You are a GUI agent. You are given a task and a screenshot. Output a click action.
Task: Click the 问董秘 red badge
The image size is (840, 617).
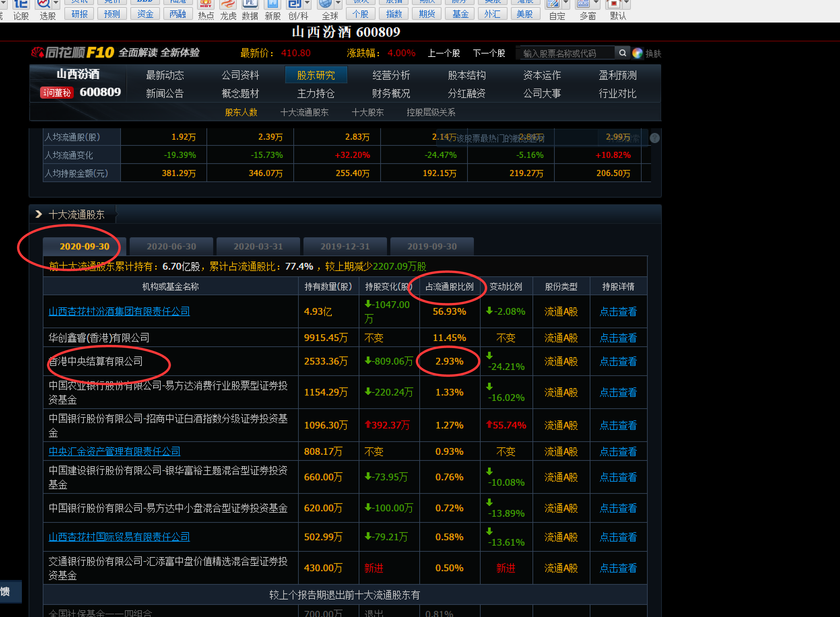tap(57, 93)
